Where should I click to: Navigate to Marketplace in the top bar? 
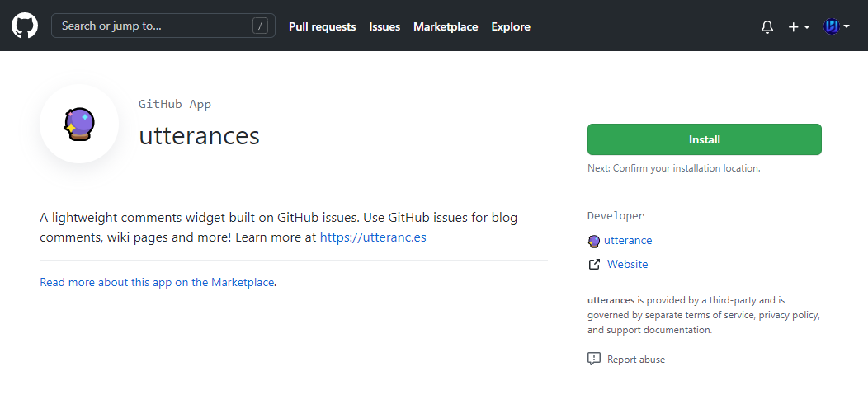click(x=446, y=26)
